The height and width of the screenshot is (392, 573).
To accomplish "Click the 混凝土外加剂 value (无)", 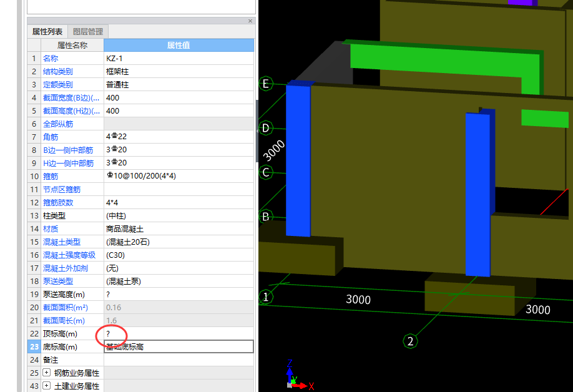I will coord(179,268).
